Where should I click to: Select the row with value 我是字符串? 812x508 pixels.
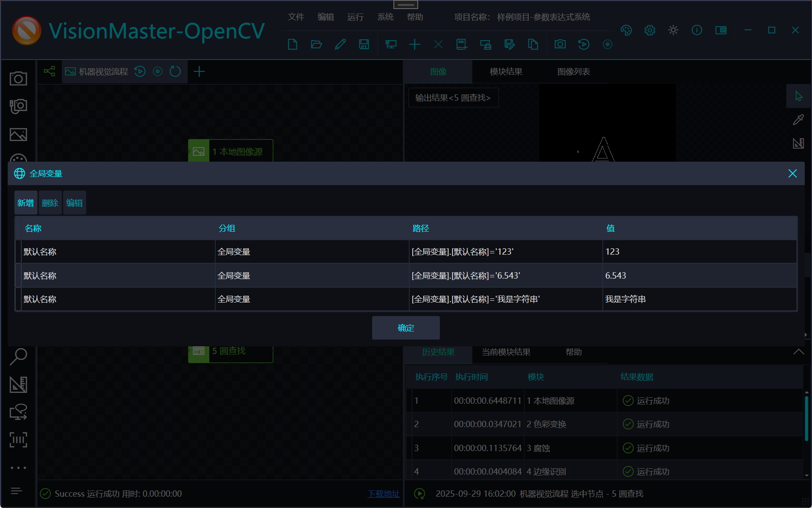coord(406,299)
